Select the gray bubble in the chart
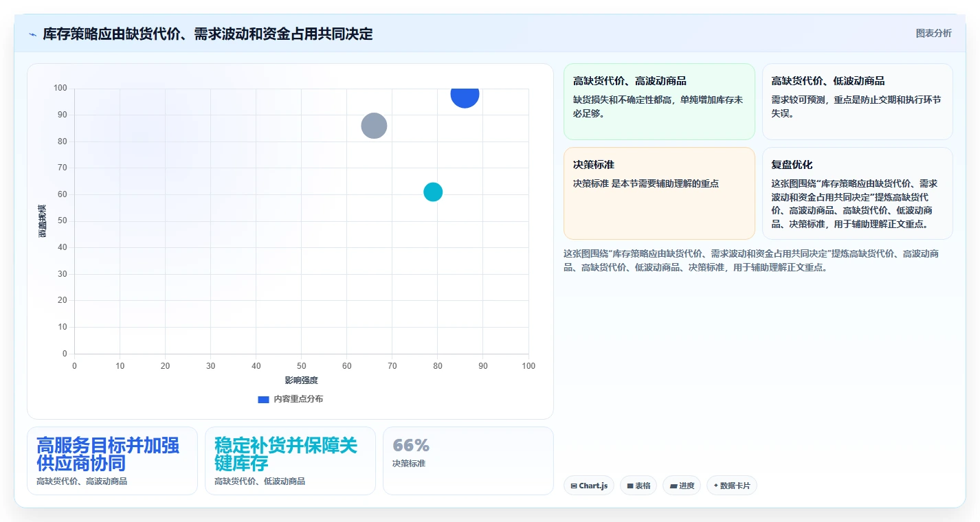 (x=374, y=126)
